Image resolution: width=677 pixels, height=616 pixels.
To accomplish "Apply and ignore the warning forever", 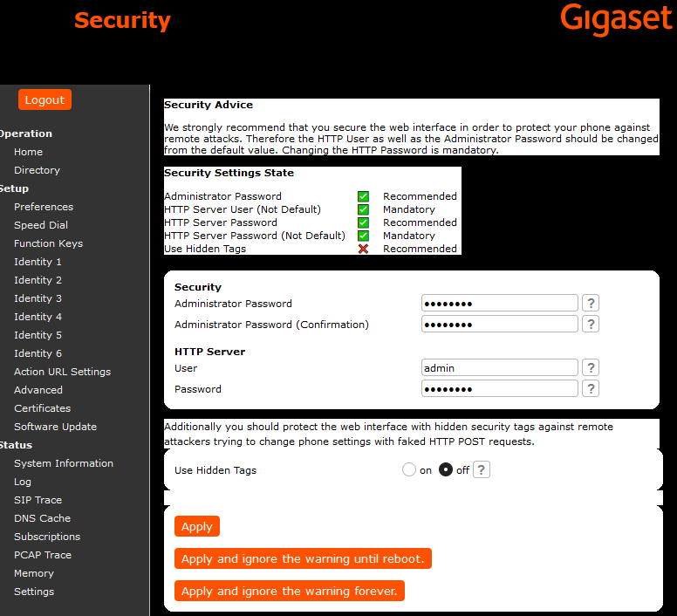I will (x=290, y=591).
